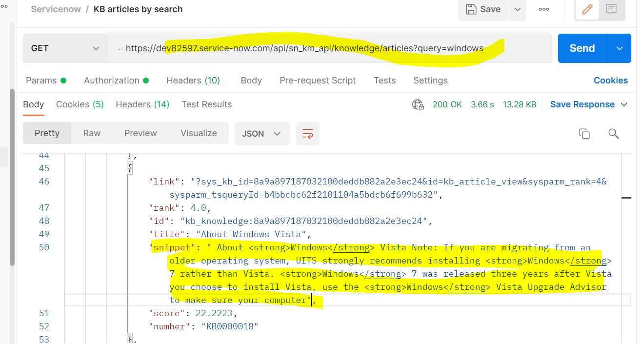Select the response Cookies (5) tab
Screen dimensions: 644x344
click(x=80, y=104)
